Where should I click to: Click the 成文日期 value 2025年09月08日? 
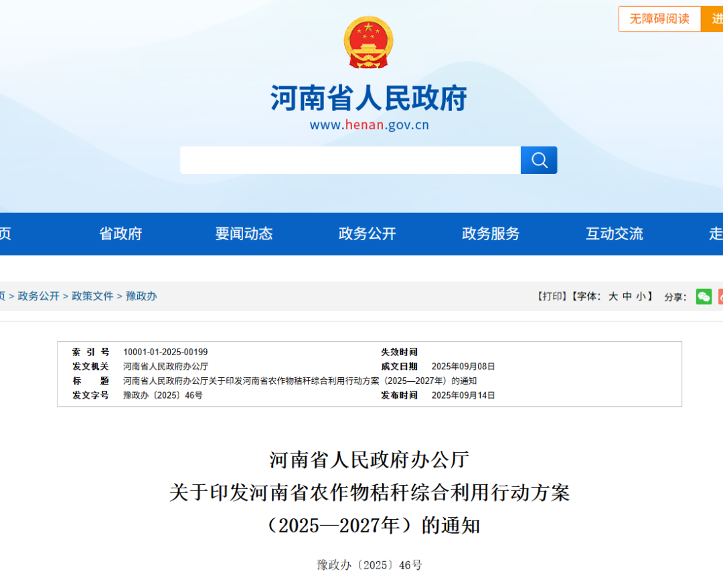[x=463, y=367]
